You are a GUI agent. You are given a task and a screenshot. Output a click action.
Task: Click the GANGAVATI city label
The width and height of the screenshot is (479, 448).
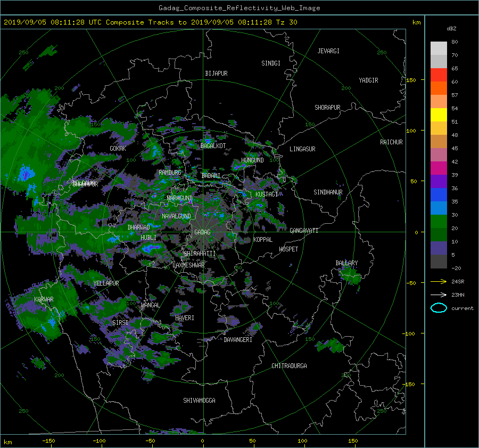coord(304,231)
